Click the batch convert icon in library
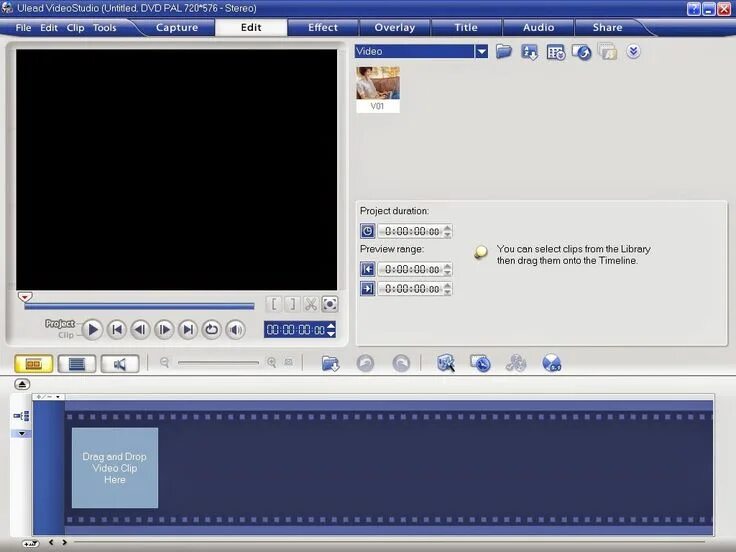This screenshot has width=736, height=552. tap(607, 52)
